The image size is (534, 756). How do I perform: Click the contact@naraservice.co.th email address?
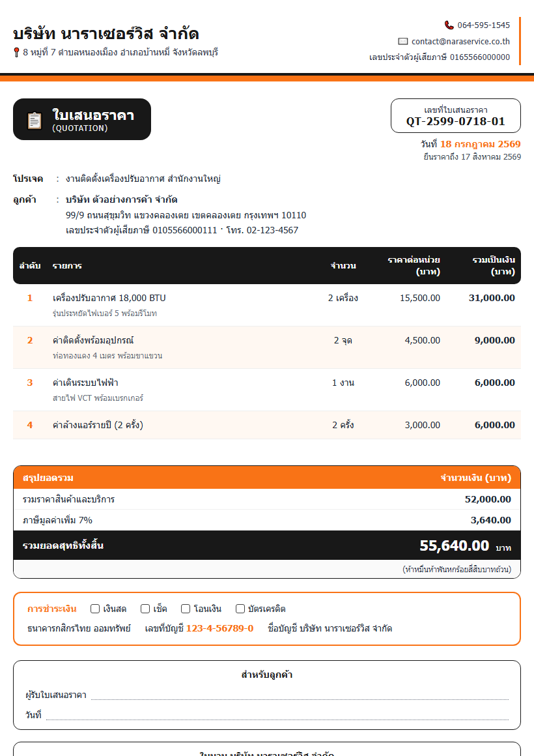click(x=461, y=42)
